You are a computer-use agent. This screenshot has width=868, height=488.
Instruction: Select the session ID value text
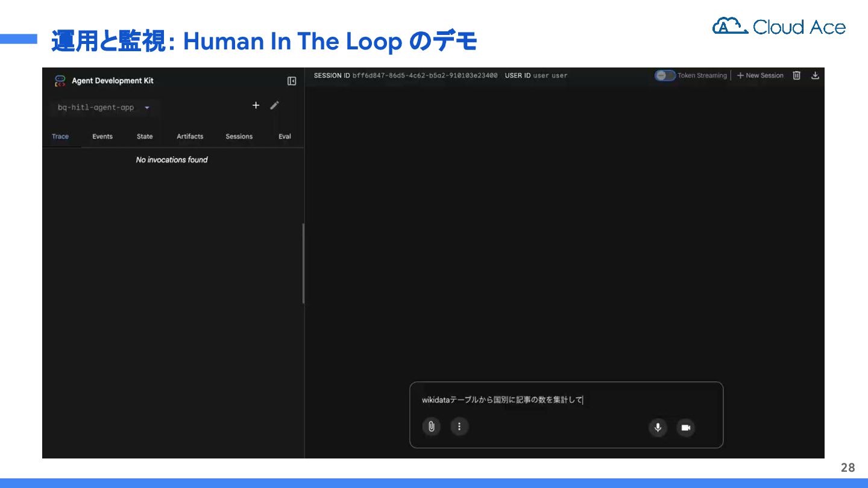(x=425, y=75)
